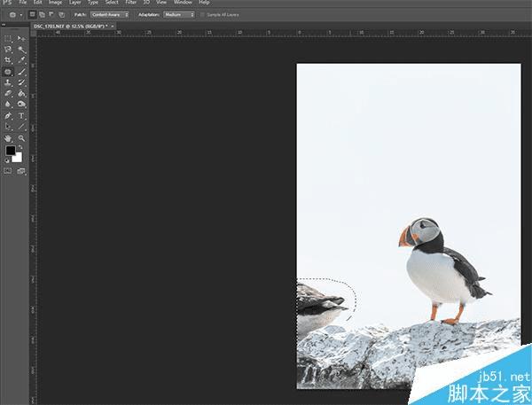Toggle Quick Mask mode
532x405 pixels.
coord(8,170)
